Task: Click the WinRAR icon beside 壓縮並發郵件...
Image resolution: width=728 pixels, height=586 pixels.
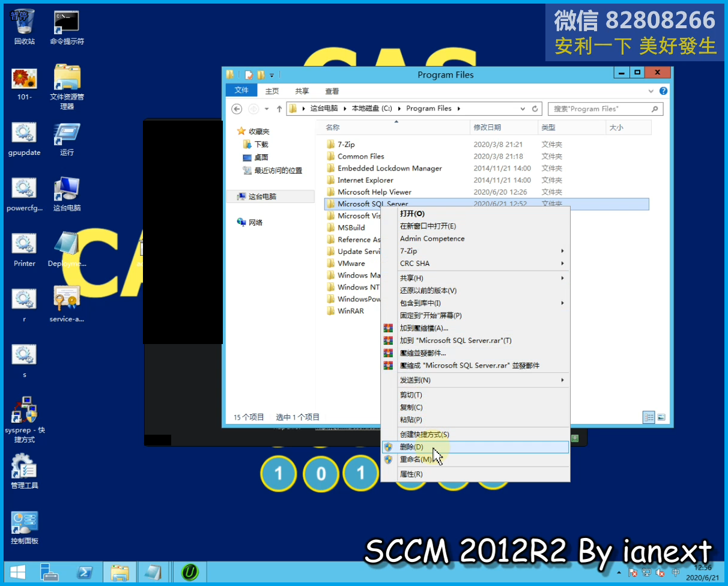Action: coord(388,353)
